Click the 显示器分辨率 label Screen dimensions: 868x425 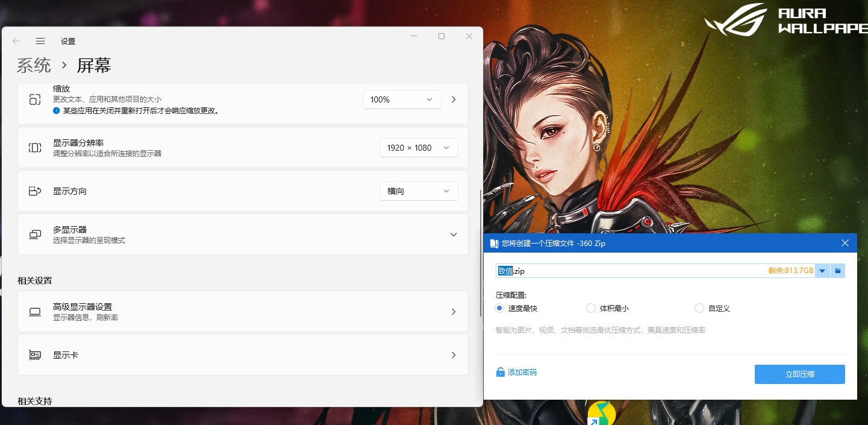coord(78,143)
